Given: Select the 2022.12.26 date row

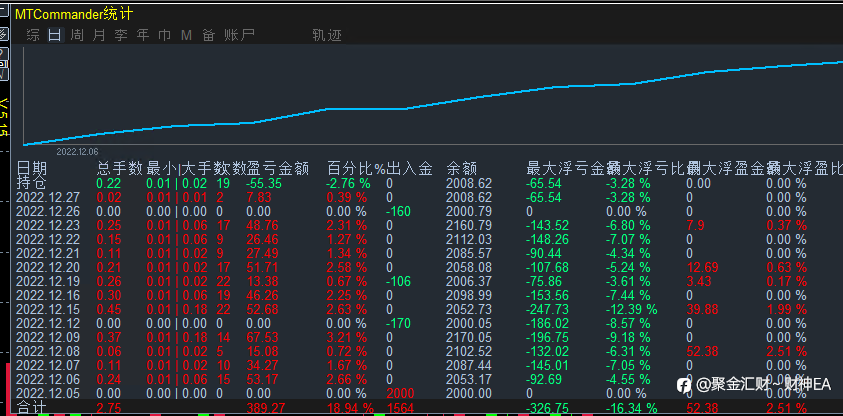Looking at the screenshot, I should pos(48,211).
